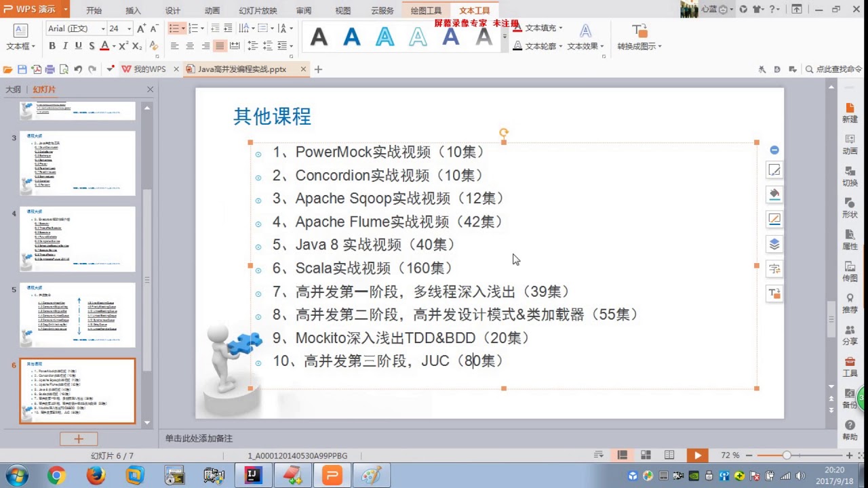Center-align the paragraph text
Screen dimensions: 868x488
point(190,46)
